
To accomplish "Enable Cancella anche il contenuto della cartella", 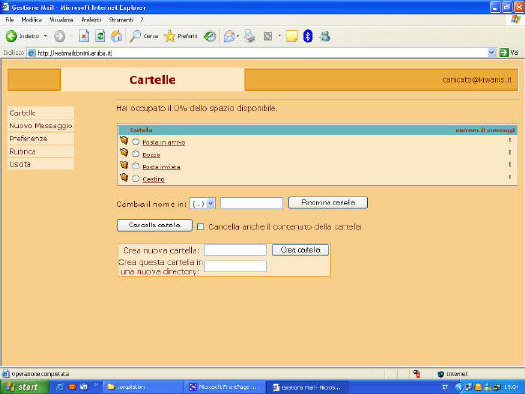I will click(201, 227).
